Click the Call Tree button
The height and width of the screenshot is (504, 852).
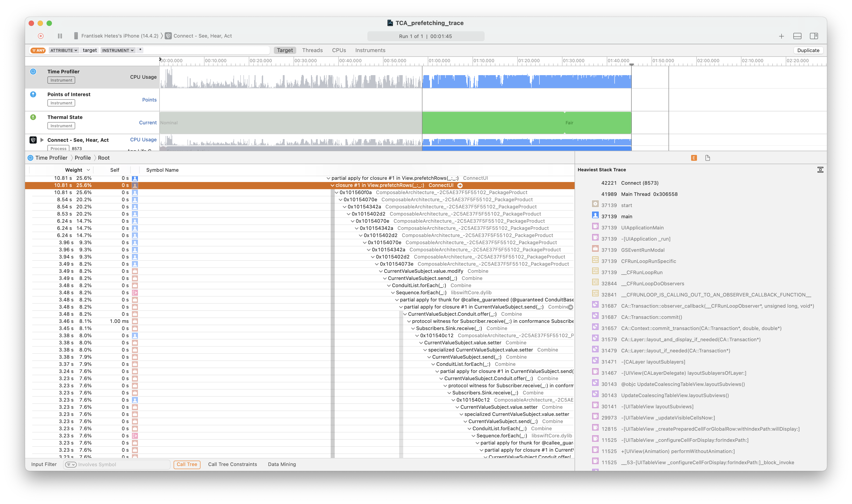coord(187,464)
